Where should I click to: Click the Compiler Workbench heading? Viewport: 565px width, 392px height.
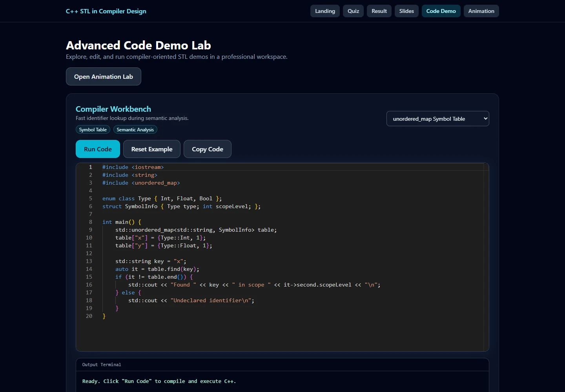[x=113, y=109]
